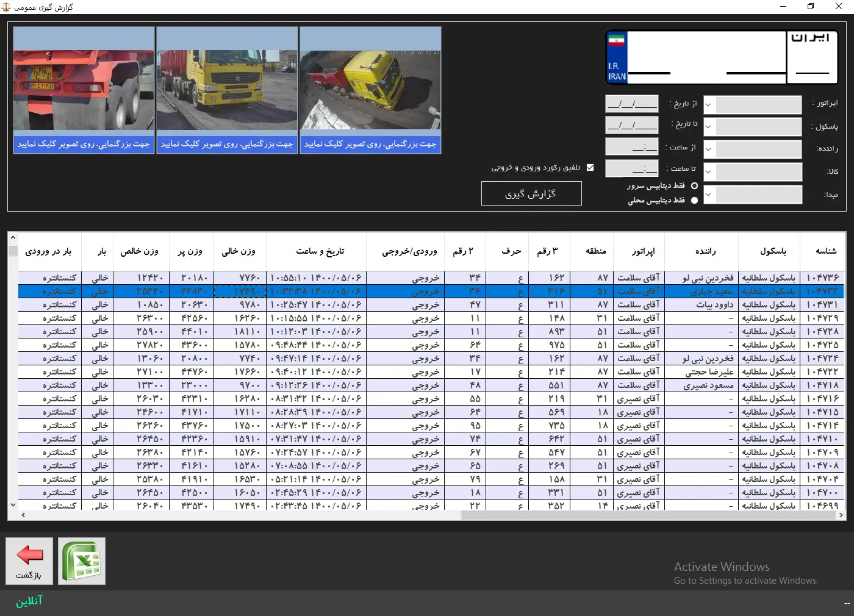Expand the مبدا dropdown list
This screenshot has width=854, height=616.
coord(708,195)
